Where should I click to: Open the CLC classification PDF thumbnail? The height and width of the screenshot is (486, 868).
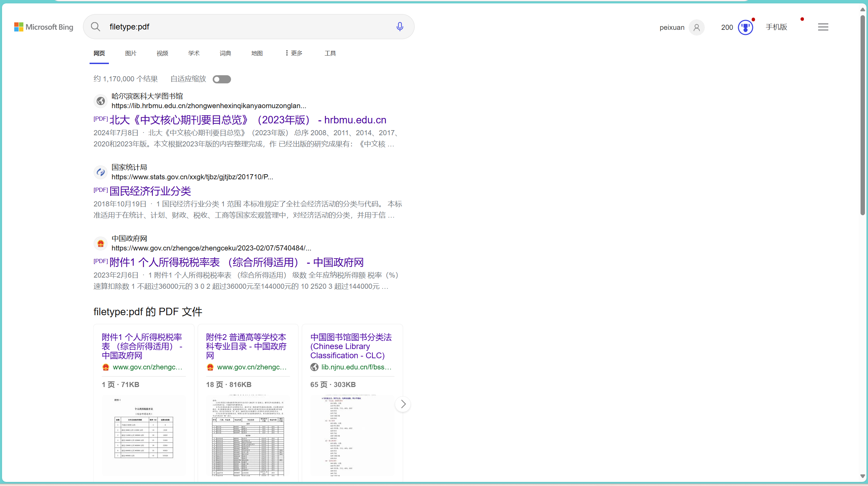pos(352,436)
